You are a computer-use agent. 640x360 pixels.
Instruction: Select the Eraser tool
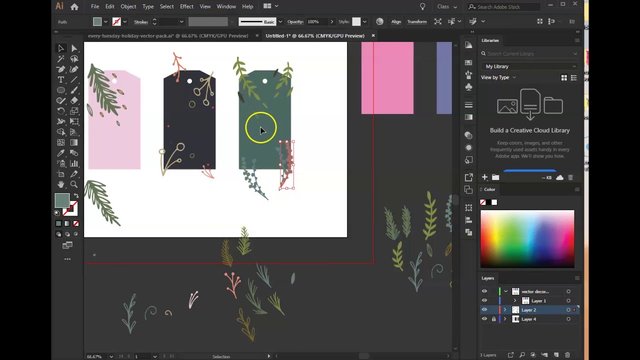coord(74,100)
